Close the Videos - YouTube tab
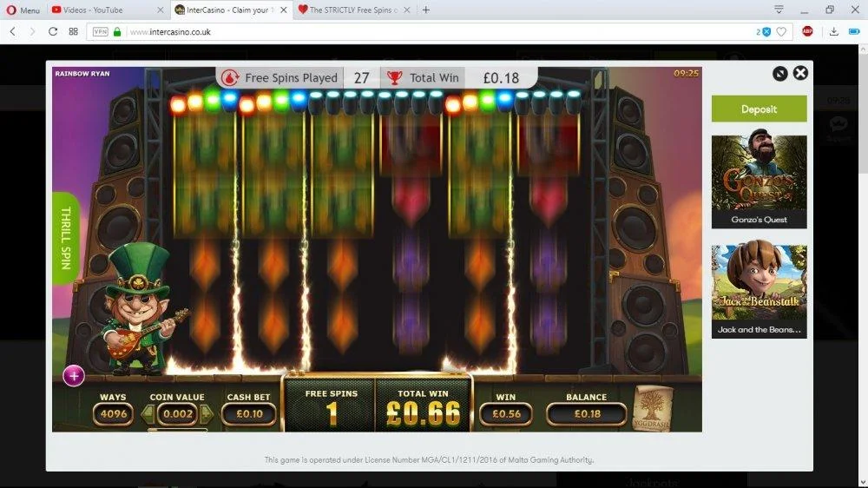Image resolution: width=868 pixels, height=488 pixels. 160,10
